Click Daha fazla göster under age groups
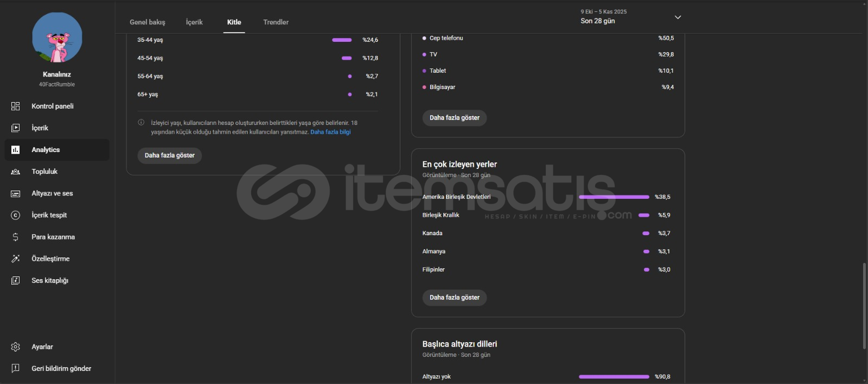The height and width of the screenshot is (384, 868). [x=169, y=155]
